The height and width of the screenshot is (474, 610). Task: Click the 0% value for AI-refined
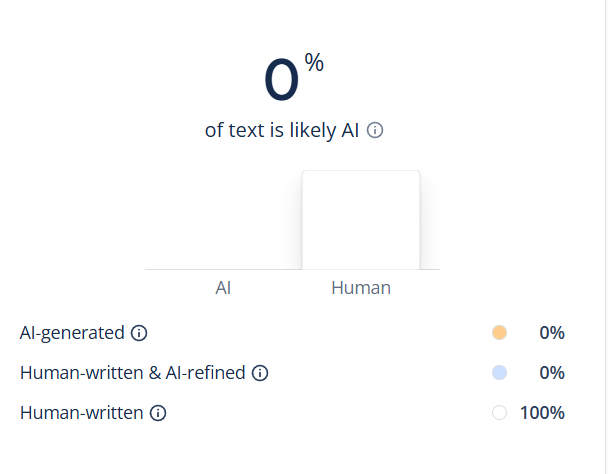click(x=552, y=373)
